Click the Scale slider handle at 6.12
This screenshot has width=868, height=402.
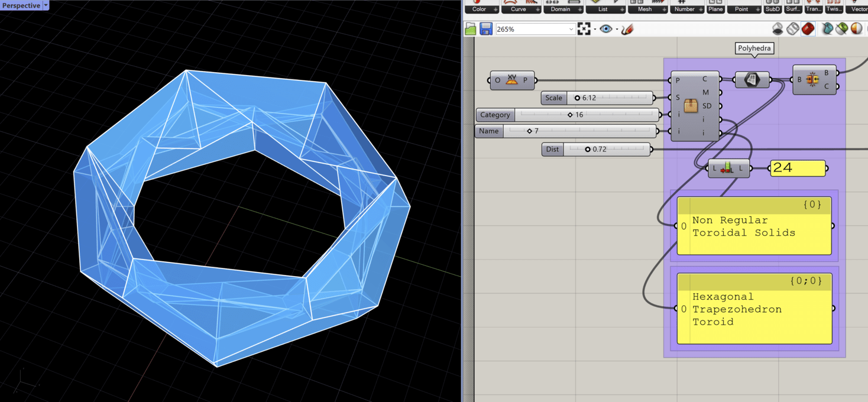[577, 98]
